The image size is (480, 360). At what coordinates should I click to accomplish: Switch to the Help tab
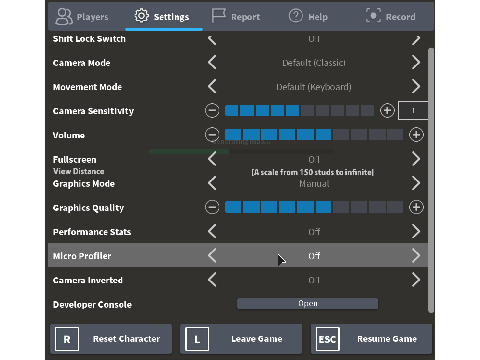308,16
